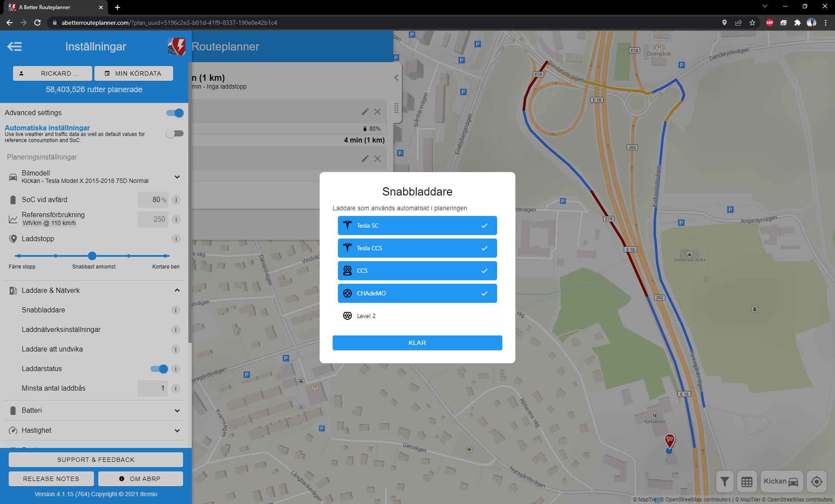Screen dimensions: 835x504
Task: Remove the second waypoint with X icon
Action: click(377, 159)
